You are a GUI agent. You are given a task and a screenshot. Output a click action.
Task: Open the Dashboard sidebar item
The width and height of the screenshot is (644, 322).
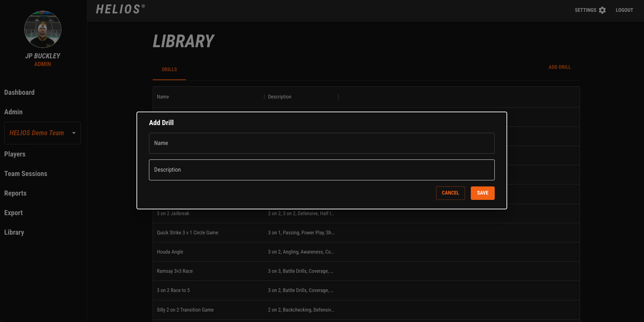click(19, 92)
